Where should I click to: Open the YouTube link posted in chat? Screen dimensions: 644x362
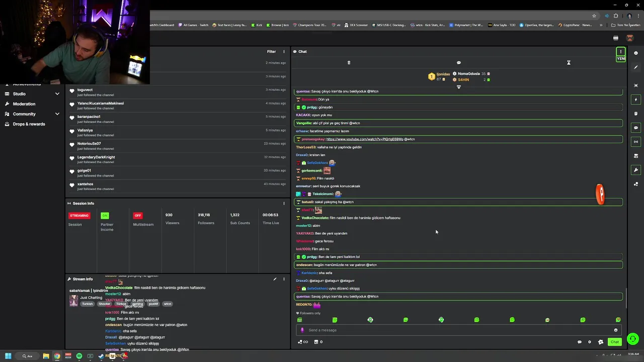click(365, 139)
